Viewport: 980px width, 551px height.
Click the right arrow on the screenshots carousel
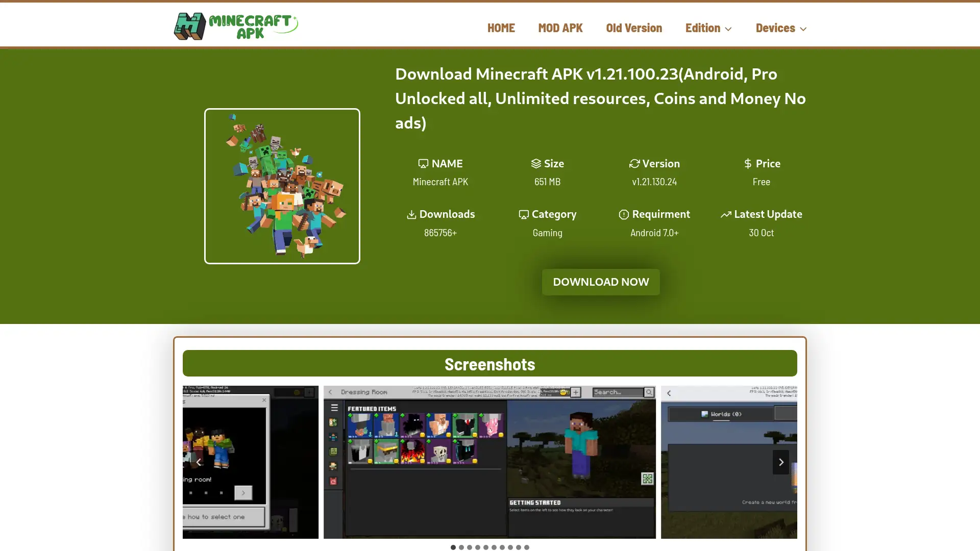pyautogui.click(x=781, y=462)
